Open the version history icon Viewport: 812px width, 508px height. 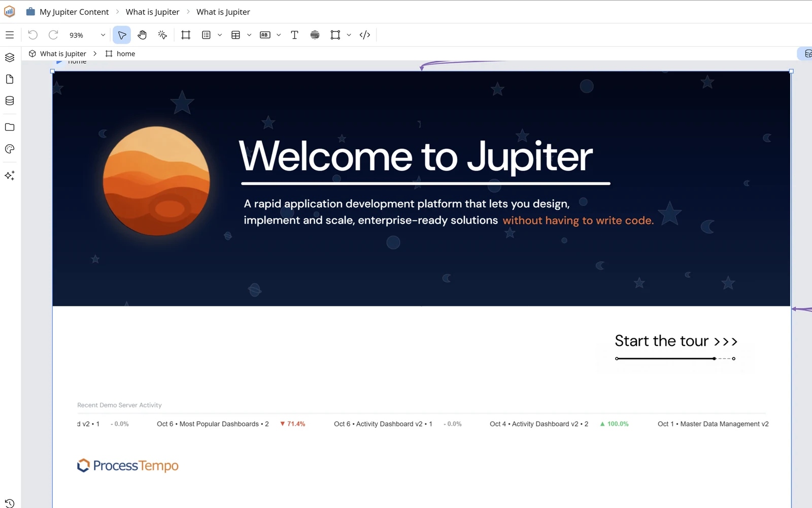point(10,503)
